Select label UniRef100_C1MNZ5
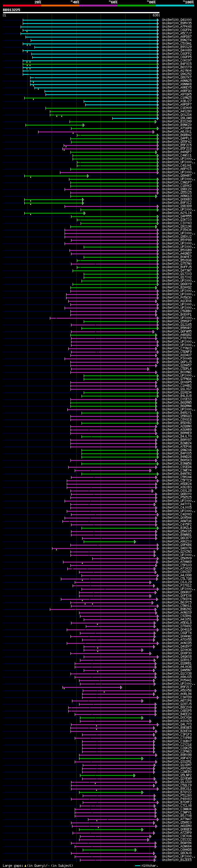197x868 pixels. pos(177,98)
